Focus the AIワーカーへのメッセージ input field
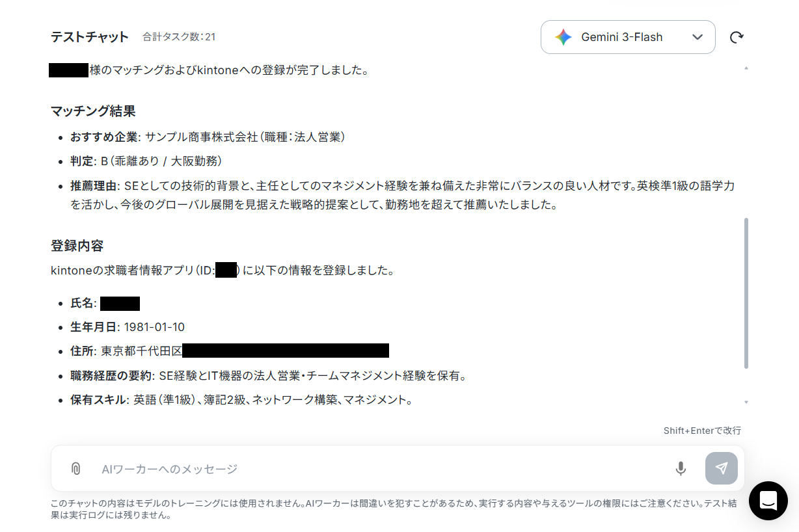 384,468
